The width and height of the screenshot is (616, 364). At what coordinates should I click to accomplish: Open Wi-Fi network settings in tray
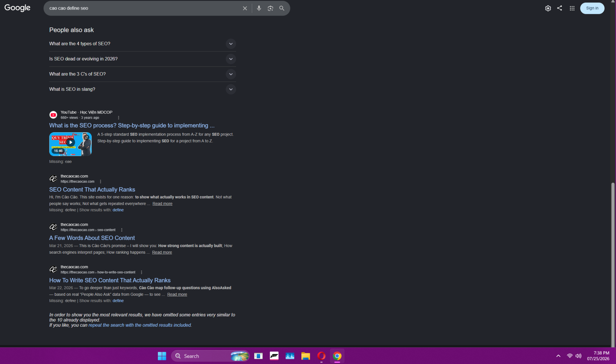[570, 356]
